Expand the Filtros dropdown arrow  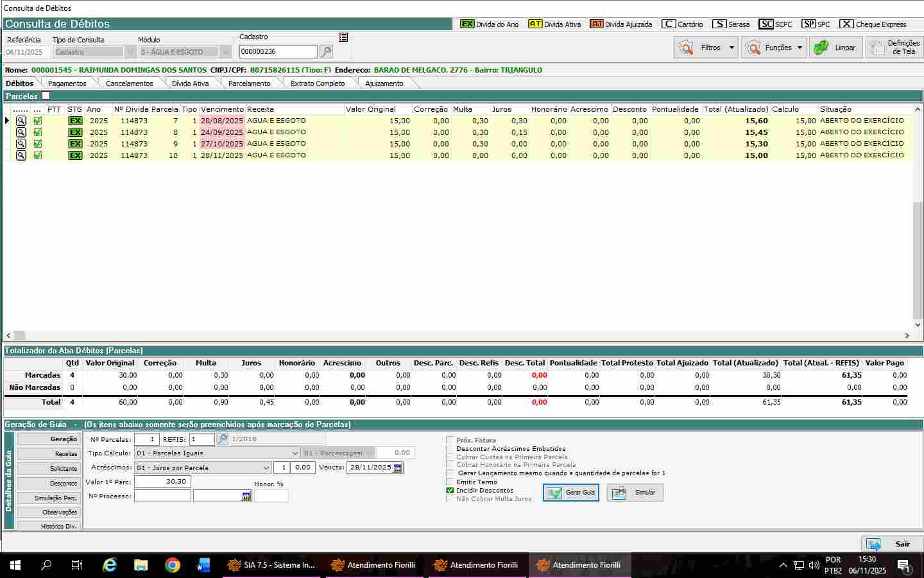[x=732, y=48]
